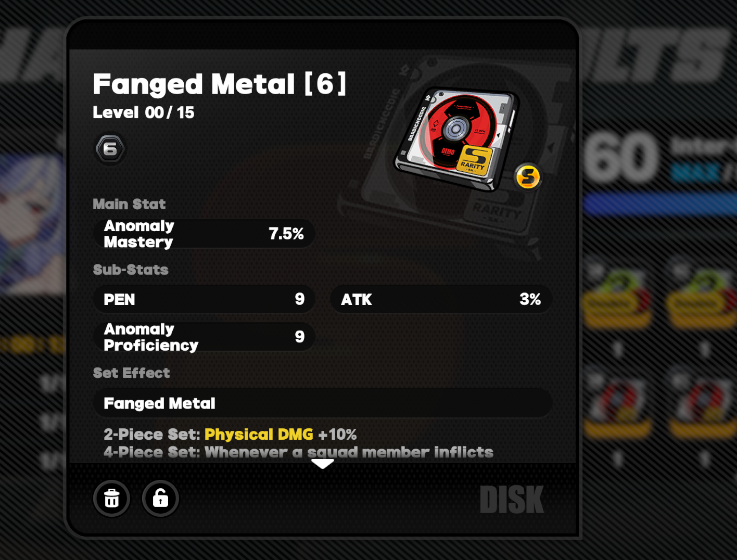Toggle the padlock lock icon
This screenshot has height=560, width=737.
pyautogui.click(x=160, y=498)
